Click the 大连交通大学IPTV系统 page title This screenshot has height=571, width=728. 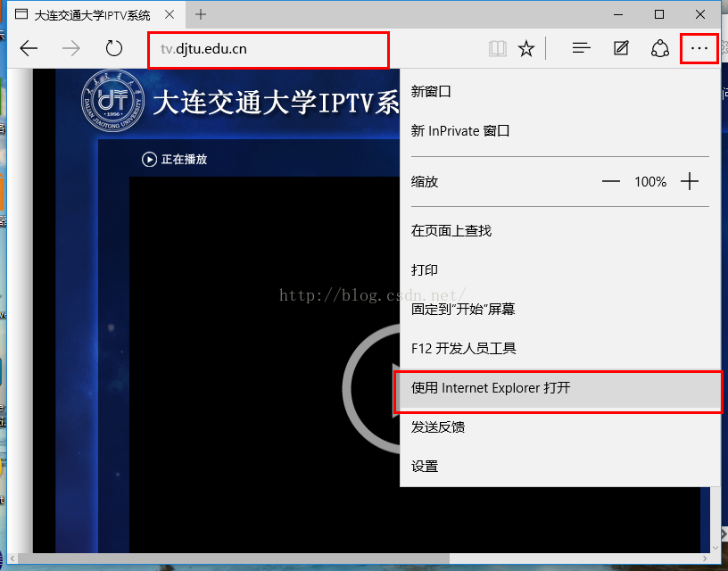[276, 102]
